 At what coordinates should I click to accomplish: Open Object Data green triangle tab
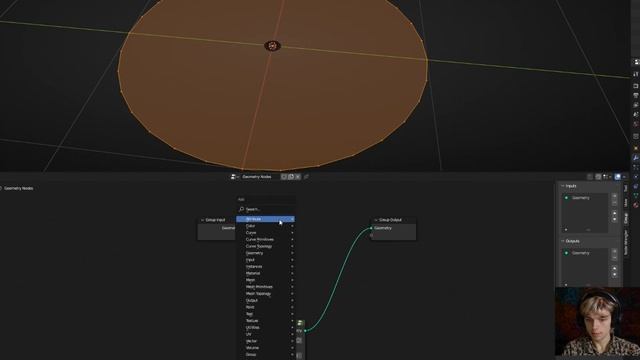pos(636,196)
